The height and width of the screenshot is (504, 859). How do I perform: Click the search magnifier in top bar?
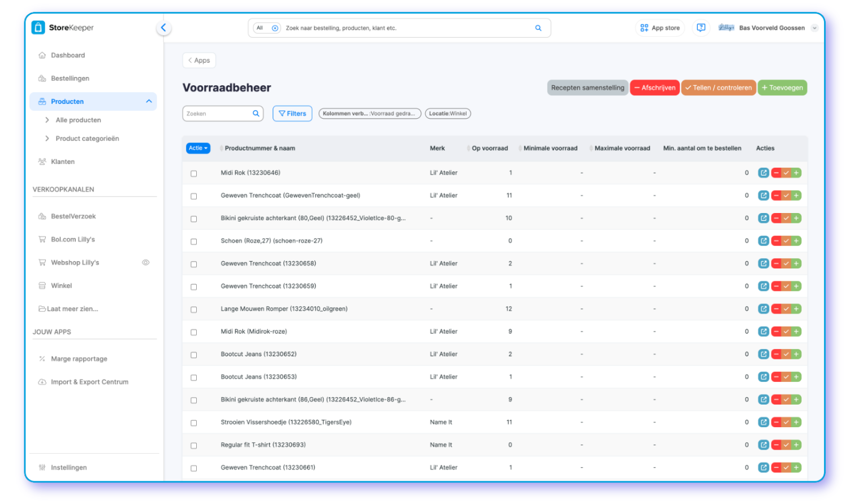coord(538,28)
